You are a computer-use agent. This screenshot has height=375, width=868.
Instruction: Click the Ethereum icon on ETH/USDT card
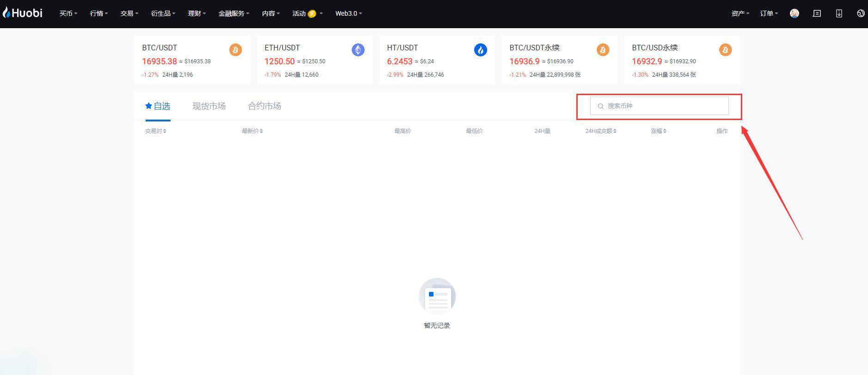(358, 50)
